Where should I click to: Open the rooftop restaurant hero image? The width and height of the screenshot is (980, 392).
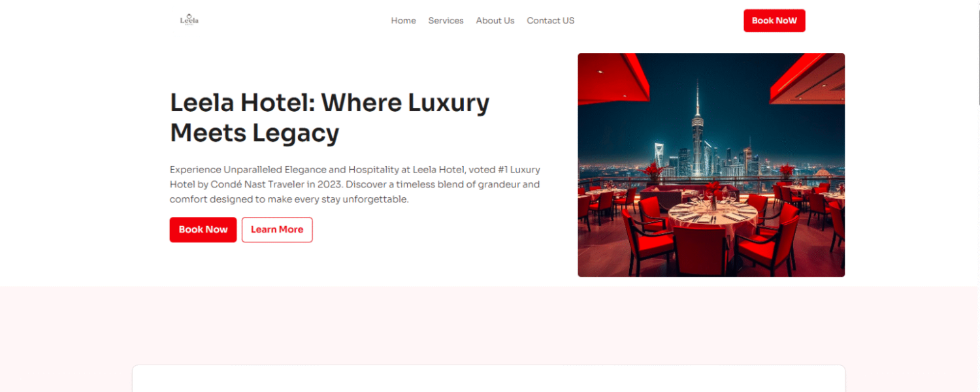point(711,165)
